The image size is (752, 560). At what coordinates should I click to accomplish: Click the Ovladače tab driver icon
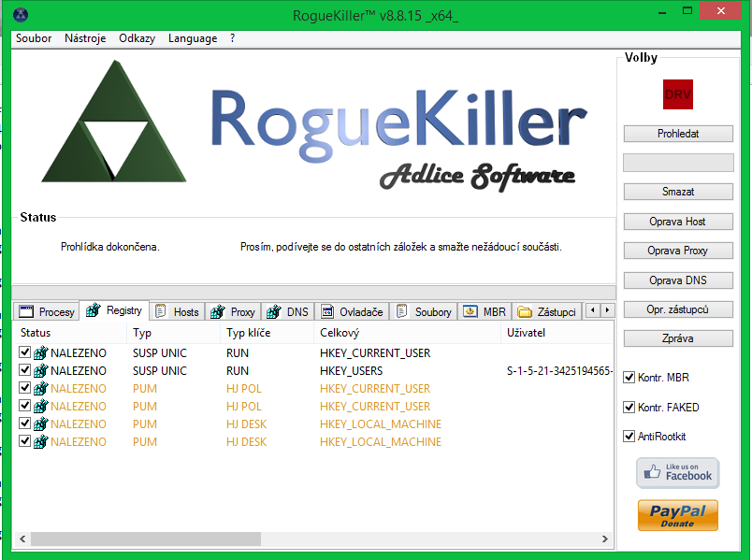coord(327,311)
